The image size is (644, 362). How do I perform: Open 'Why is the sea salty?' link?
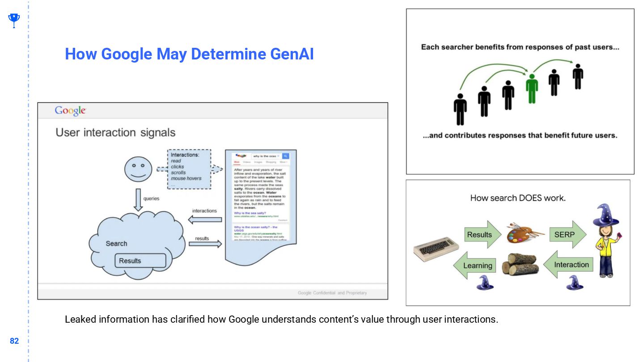click(249, 213)
